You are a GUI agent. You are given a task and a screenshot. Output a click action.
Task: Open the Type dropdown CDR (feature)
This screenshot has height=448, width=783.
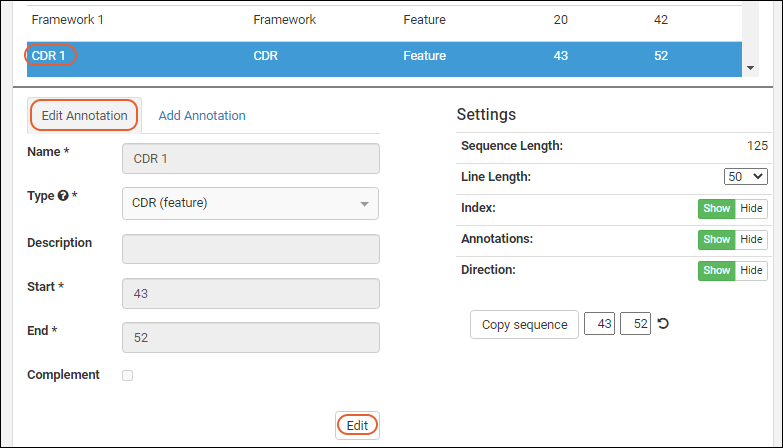[250, 204]
